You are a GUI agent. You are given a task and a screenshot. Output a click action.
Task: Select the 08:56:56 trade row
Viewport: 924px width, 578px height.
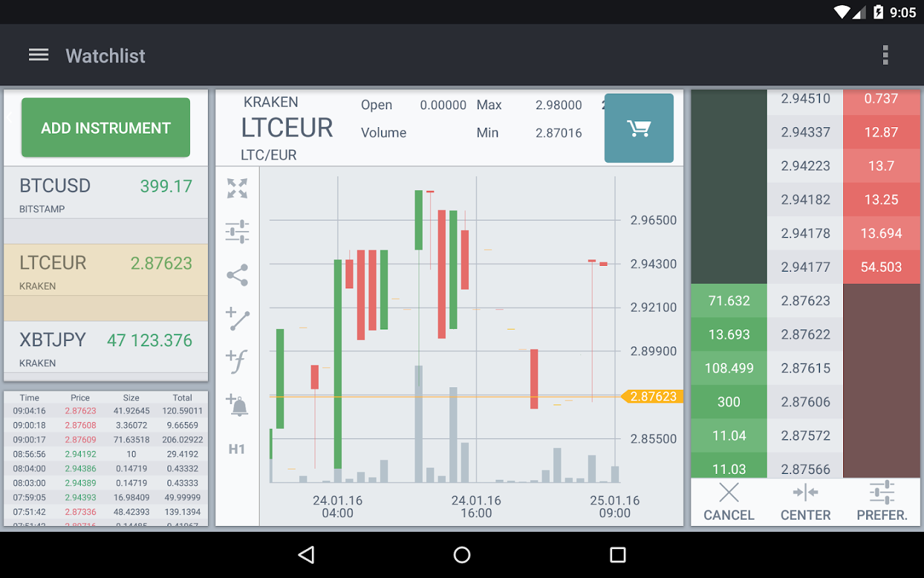[106, 454]
